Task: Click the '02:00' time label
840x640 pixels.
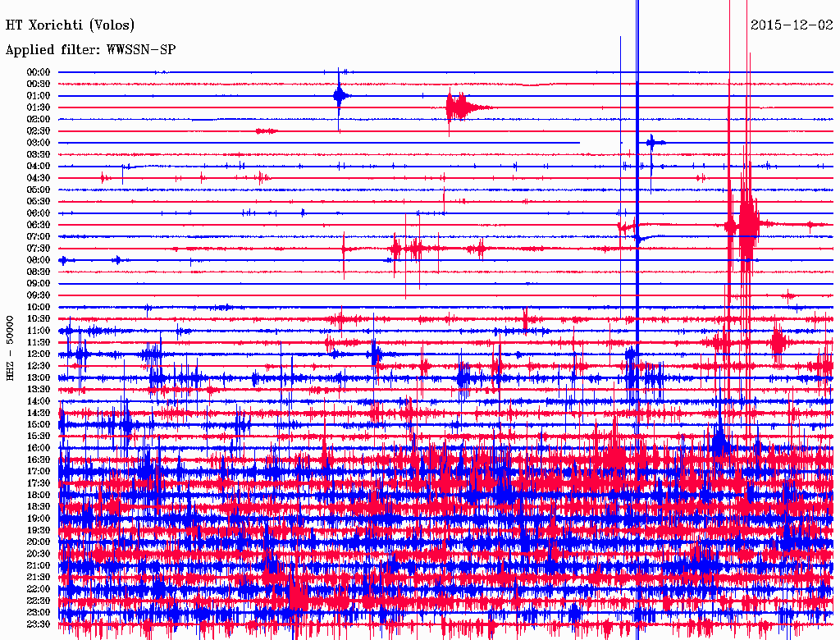Action: [39, 120]
